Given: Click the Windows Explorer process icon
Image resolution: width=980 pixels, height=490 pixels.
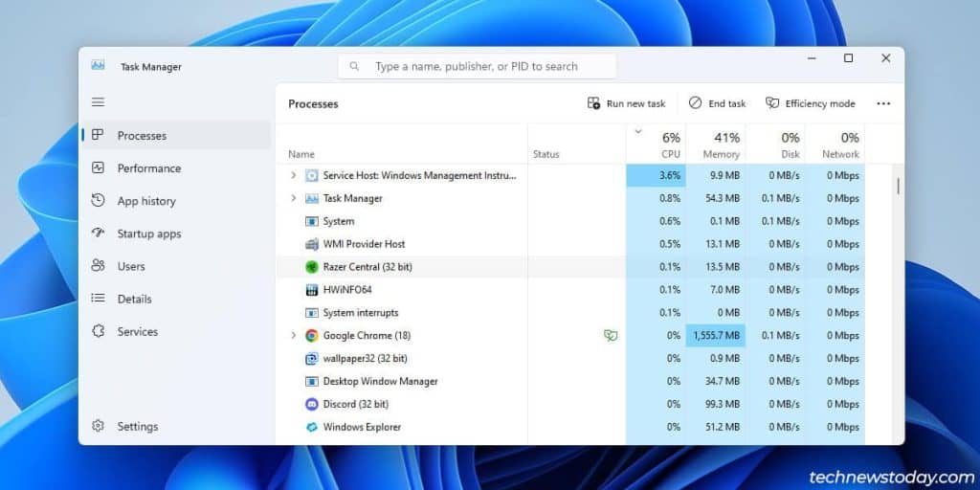Looking at the screenshot, I should coord(311,427).
